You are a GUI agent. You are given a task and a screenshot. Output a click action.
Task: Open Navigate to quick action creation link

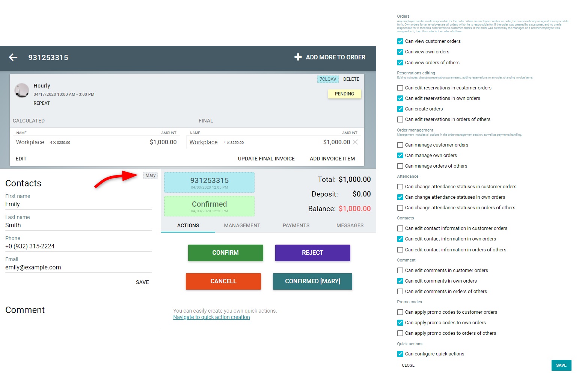tap(211, 317)
